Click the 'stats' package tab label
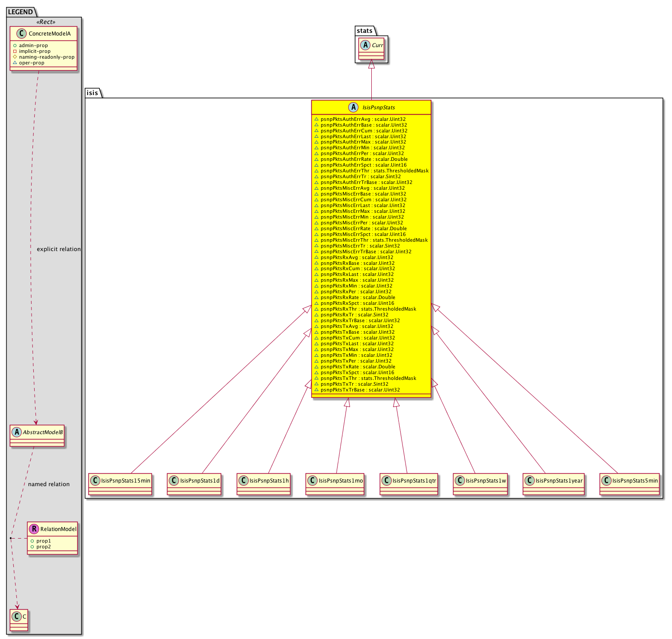The width and height of the screenshot is (672, 639). pos(365,31)
